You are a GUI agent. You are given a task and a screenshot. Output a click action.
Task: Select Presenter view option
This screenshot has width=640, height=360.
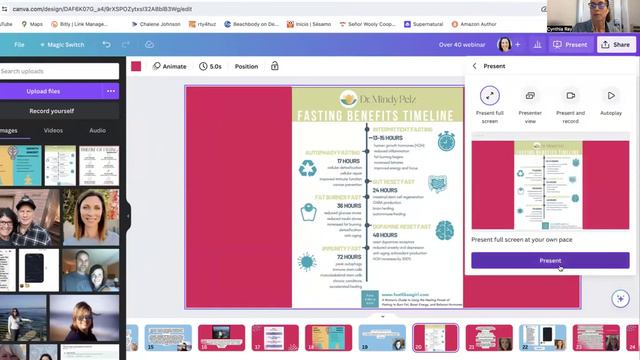(530, 105)
